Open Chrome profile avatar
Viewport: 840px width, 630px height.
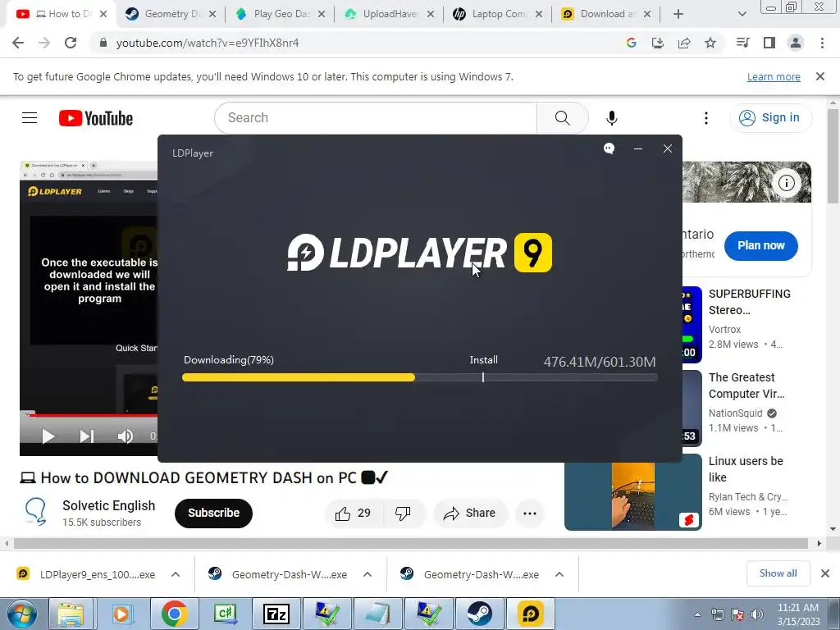(x=796, y=43)
